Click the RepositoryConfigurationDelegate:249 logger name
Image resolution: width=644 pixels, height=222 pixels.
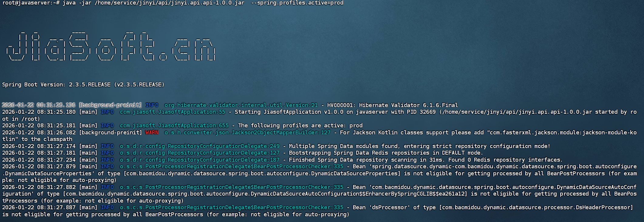pos(199,146)
